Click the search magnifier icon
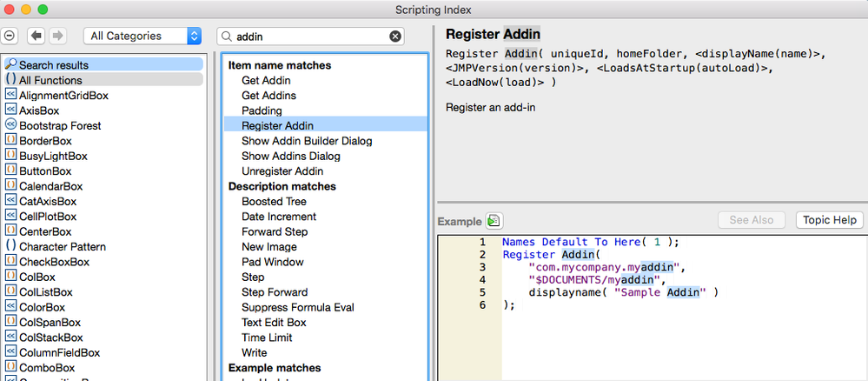Screen dimensions: 868x381 (226, 37)
